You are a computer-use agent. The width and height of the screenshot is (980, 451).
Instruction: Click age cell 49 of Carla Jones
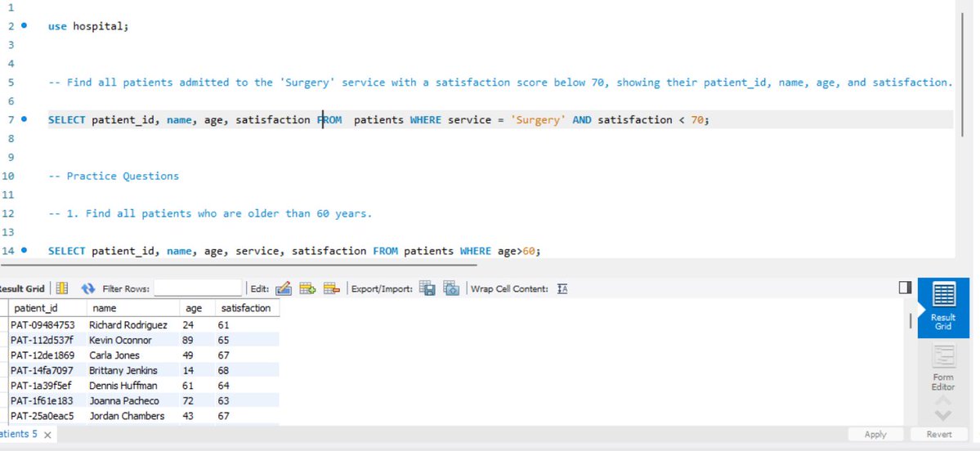[197, 355]
